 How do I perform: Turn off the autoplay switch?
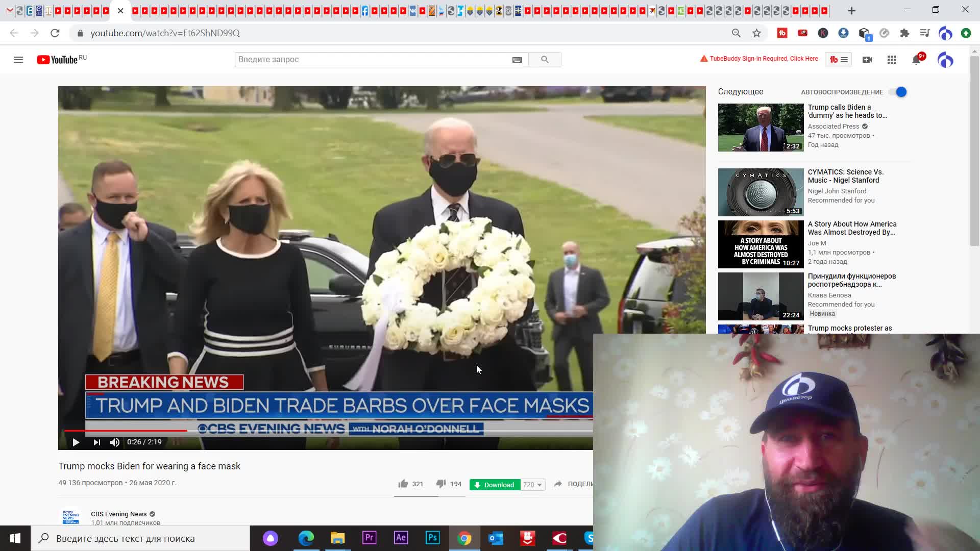pyautogui.click(x=898, y=92)
